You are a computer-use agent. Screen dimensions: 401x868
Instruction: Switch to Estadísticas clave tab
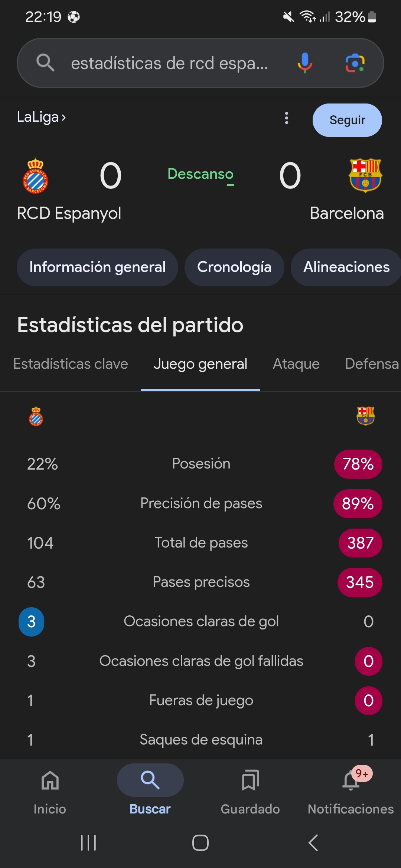point(71,364)
